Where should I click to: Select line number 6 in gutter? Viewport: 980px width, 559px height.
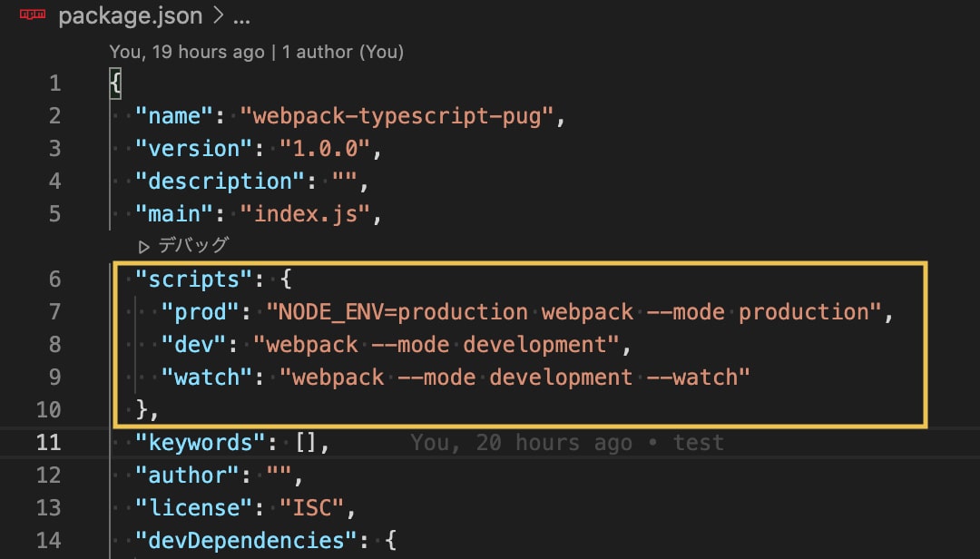coord(55,279)
